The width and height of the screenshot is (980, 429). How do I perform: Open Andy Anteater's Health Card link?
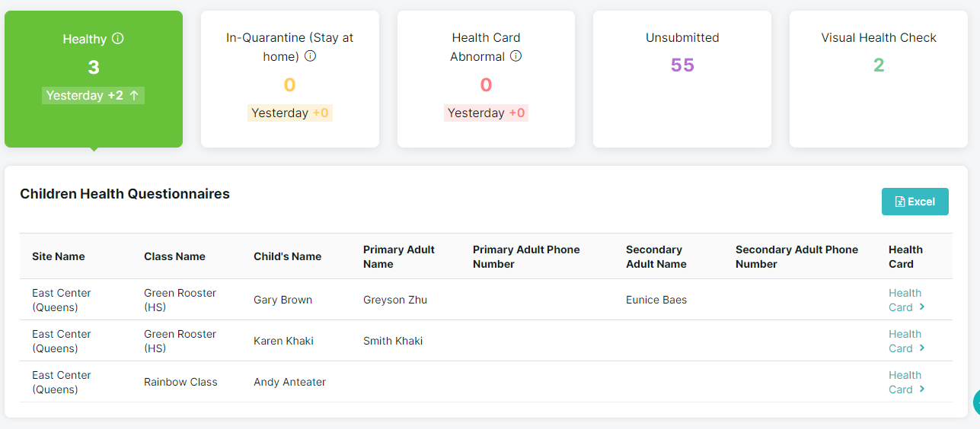click(x=906, y=382)
